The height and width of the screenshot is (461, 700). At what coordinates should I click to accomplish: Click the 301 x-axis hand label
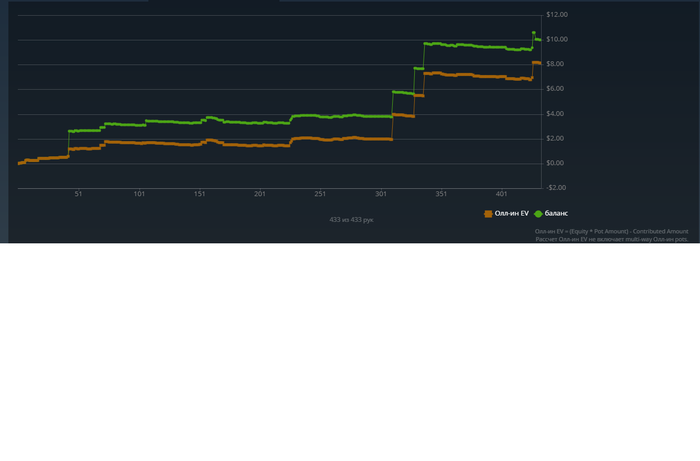[x=381, y=194]
